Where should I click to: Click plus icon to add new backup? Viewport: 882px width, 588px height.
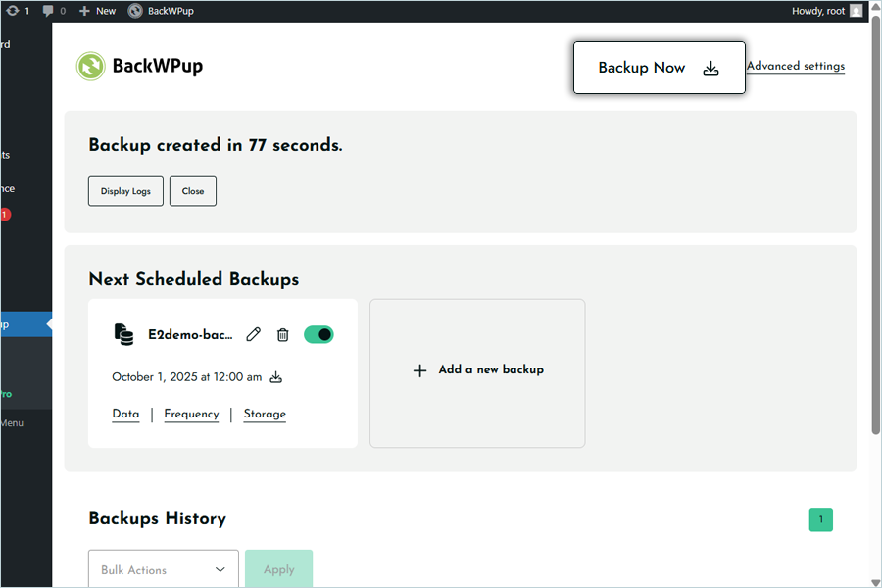(419, 370)
